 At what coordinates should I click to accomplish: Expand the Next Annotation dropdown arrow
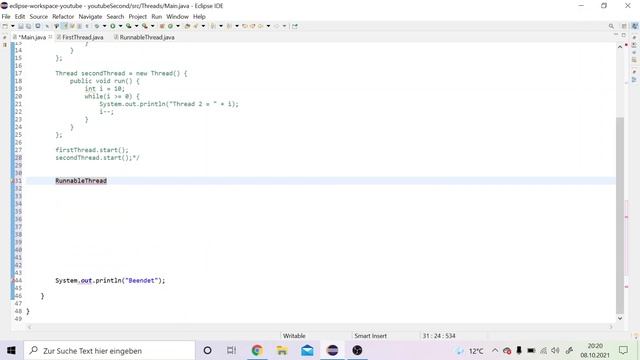(x=221, y=26)
